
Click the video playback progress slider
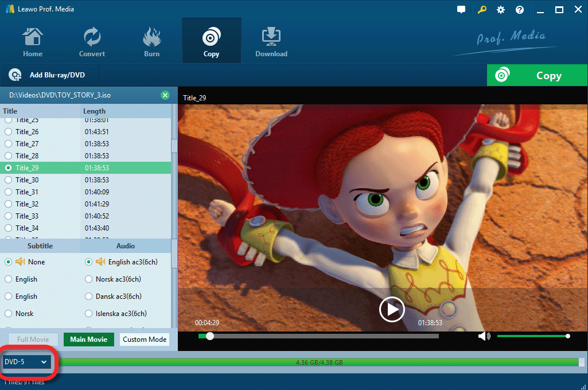click(x=318, y=336)
